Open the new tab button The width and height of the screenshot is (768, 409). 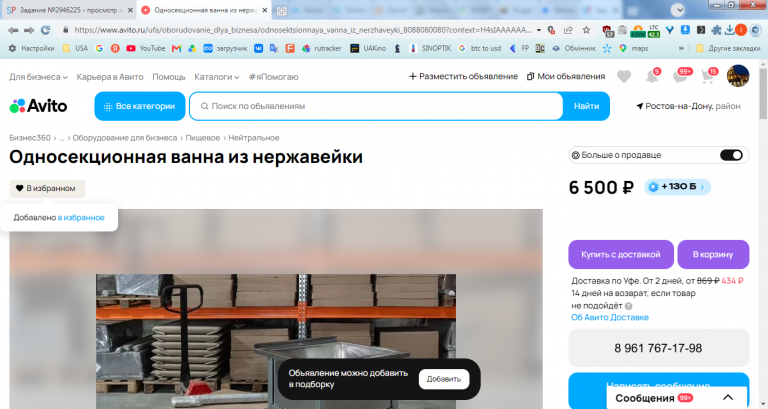[x=281, y=10]
